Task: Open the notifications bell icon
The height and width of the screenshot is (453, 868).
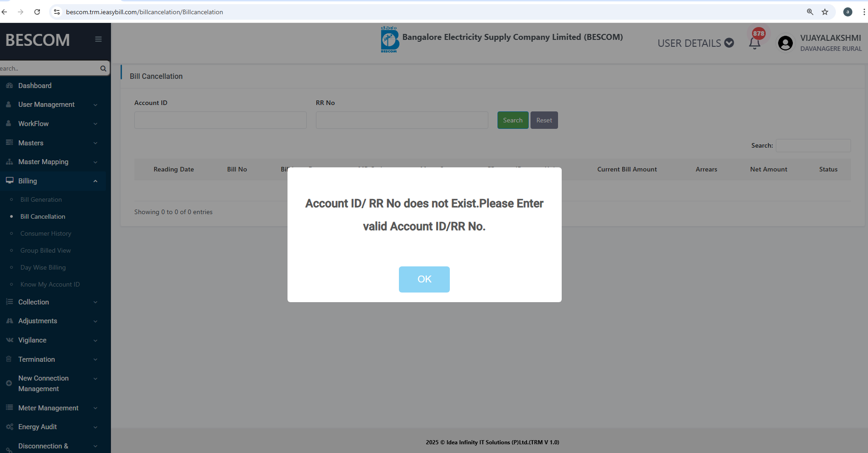Action: pyautogui.click(x=755, y=43)
